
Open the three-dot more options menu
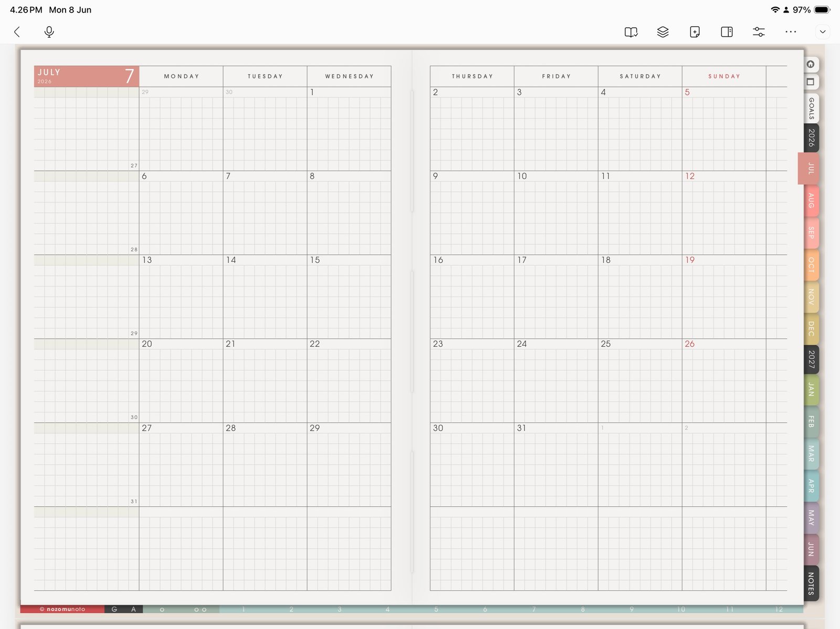(791, 32)
